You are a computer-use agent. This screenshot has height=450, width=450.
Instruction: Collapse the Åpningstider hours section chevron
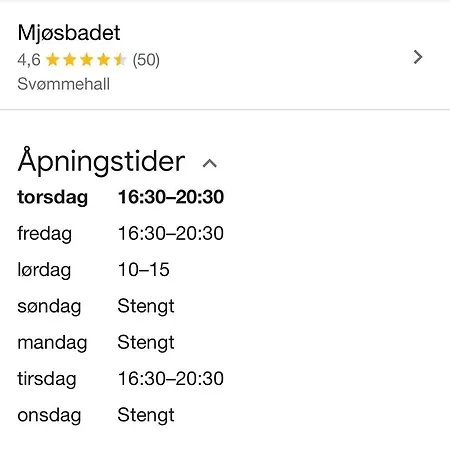click(x=210, y=163)
